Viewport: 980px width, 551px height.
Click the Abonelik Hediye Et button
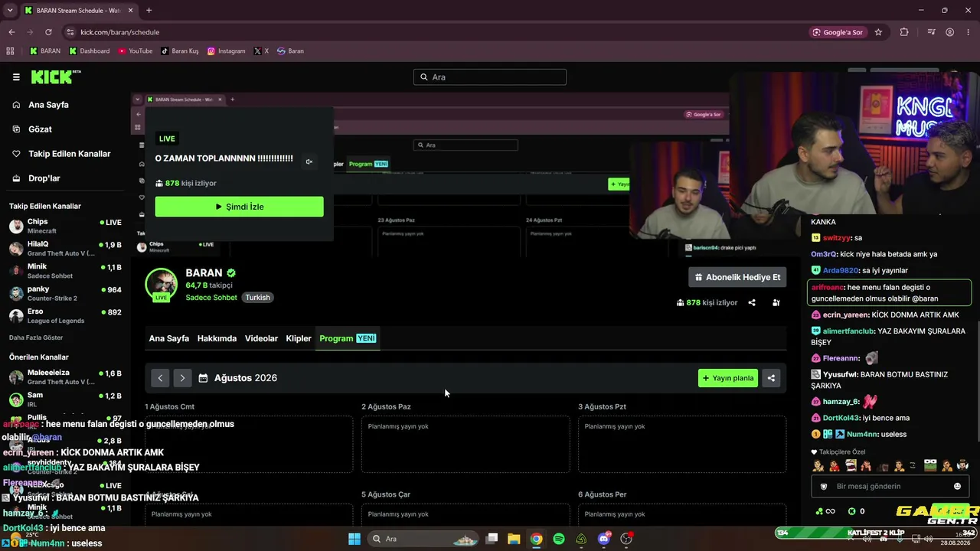pyautogui.click(x=737, y=277)
